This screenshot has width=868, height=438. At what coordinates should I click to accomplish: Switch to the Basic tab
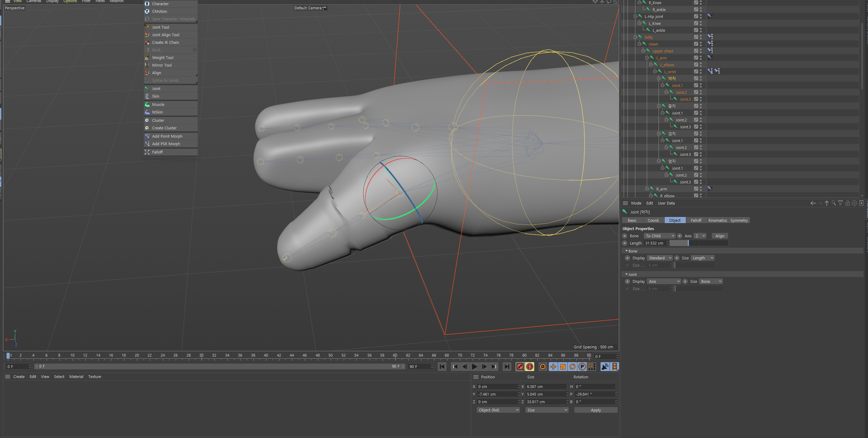click(632, 220)
